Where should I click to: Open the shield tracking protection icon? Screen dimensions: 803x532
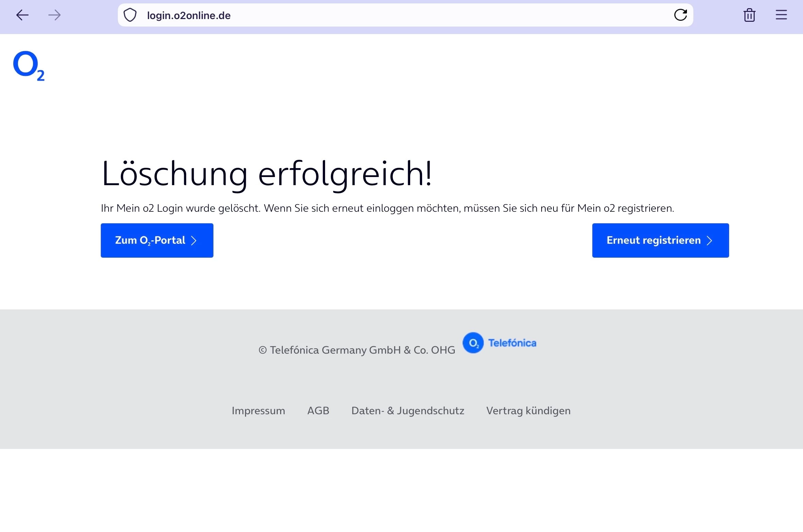click(x=130, y=15)
